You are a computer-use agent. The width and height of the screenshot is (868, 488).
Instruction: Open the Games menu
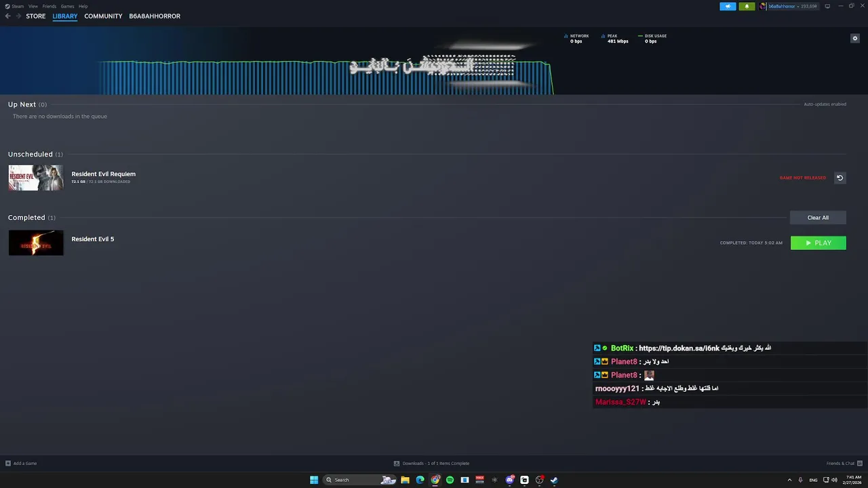coord(67,6)
